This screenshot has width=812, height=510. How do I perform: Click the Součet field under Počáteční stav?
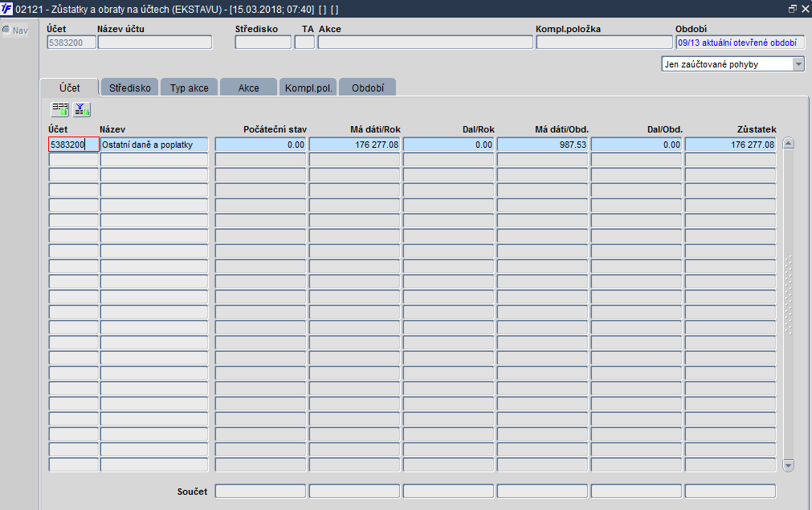click(x=260, y=491)
